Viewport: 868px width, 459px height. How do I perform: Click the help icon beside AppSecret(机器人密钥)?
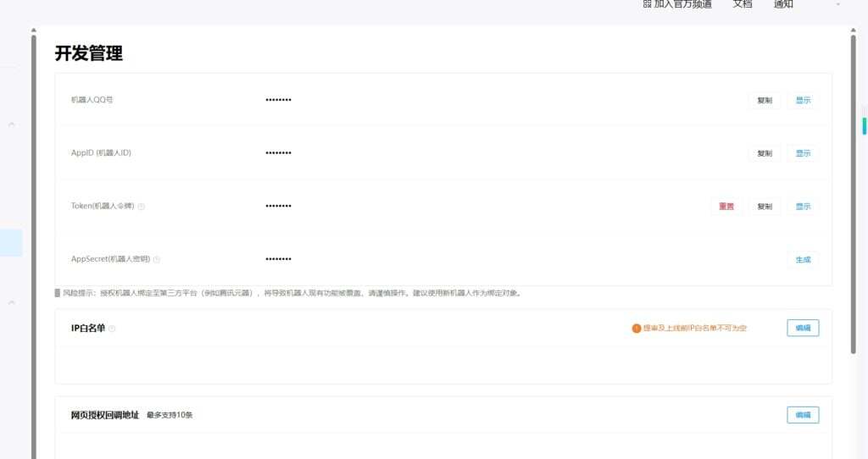[x=157, y=259]
